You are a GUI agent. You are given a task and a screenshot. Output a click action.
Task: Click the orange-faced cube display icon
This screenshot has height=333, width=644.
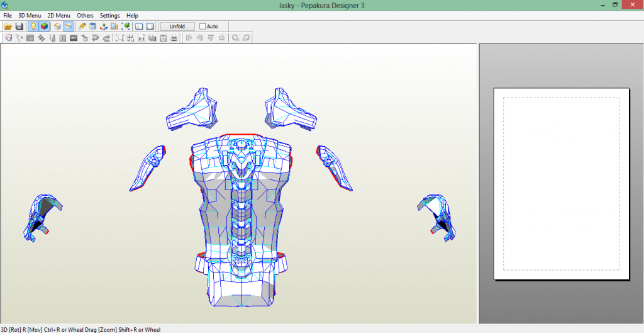point(57,26)
